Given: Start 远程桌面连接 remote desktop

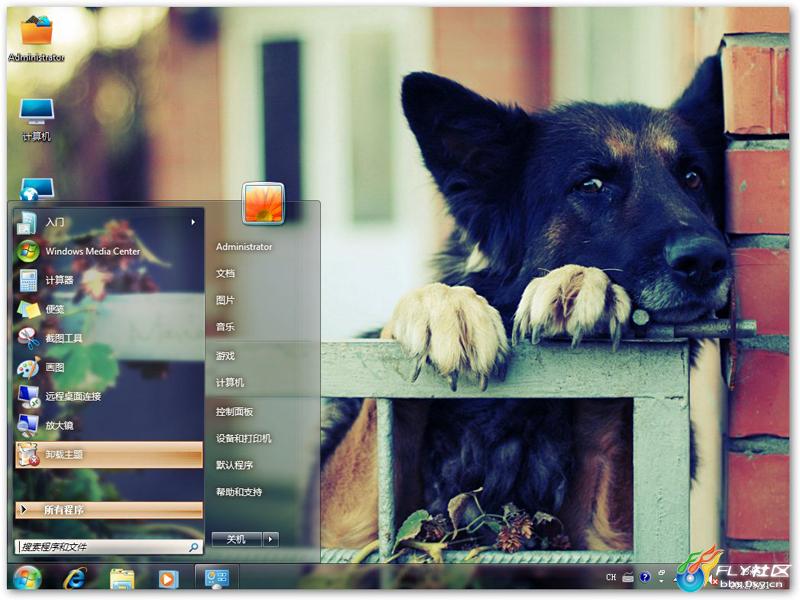Looking at the screenshot, I should tap(108, 396).
